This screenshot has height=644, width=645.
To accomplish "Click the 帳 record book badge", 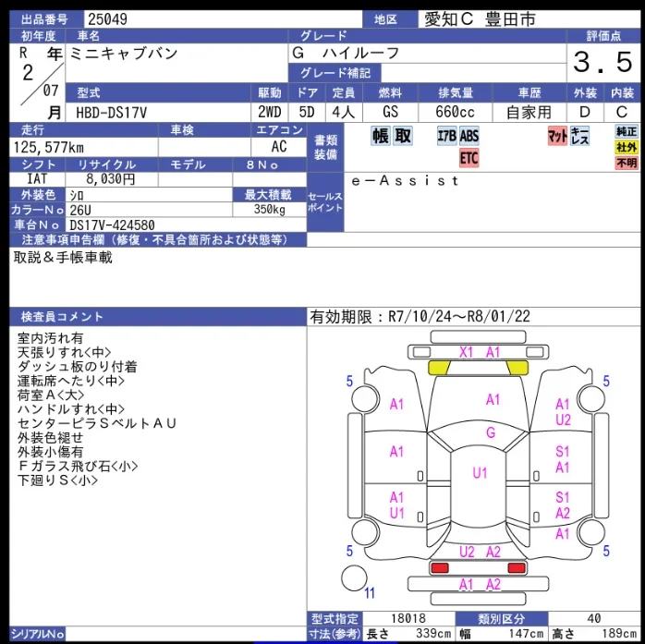I will [381, 136].
